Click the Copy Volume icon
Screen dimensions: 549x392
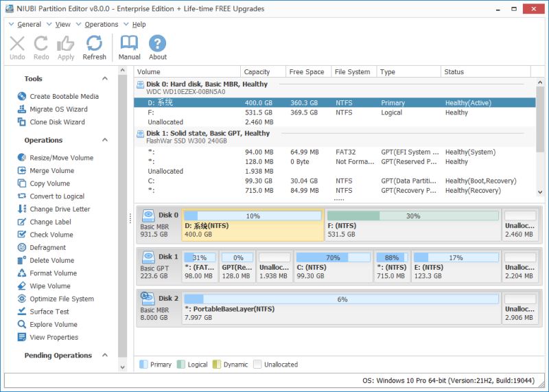point(22,183)
